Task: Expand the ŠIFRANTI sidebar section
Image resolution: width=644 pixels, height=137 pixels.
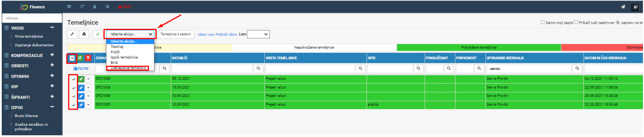Action: (52, 97)
